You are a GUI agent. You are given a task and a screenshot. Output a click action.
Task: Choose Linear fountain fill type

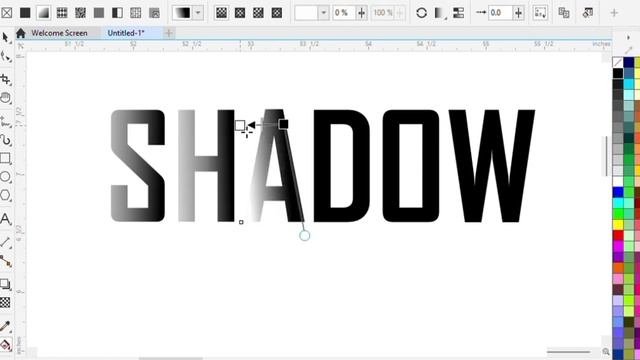click(x=222, y=13)
